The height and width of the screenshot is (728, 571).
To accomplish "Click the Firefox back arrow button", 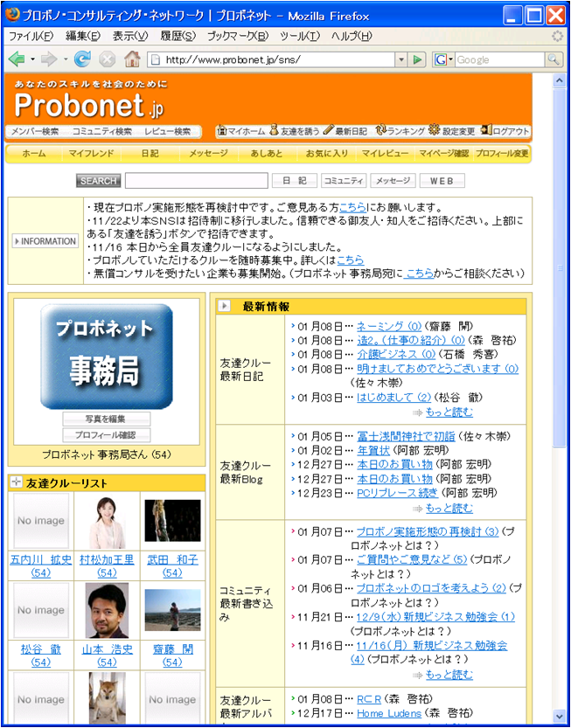I will pyautogui.click(x=17, y=59).
